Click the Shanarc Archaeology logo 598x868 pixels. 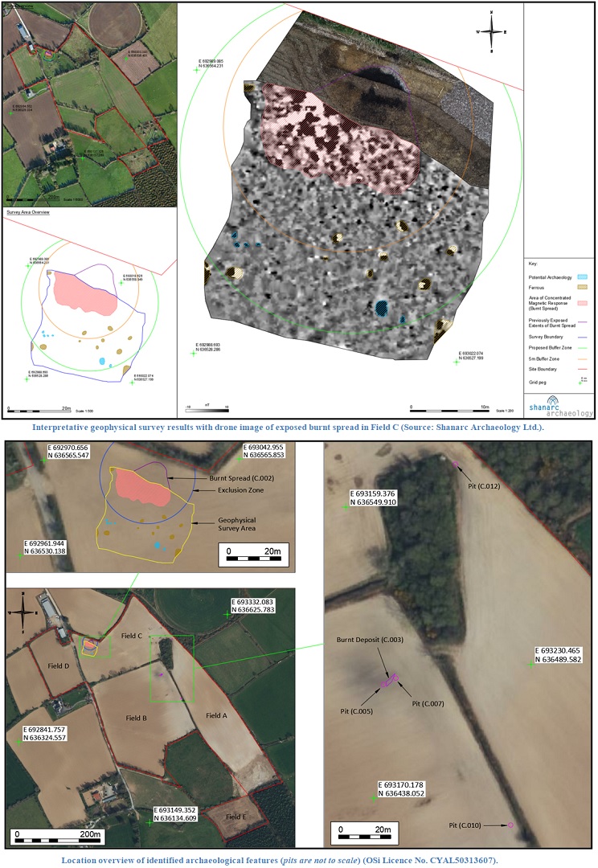[x=560, y=406]
